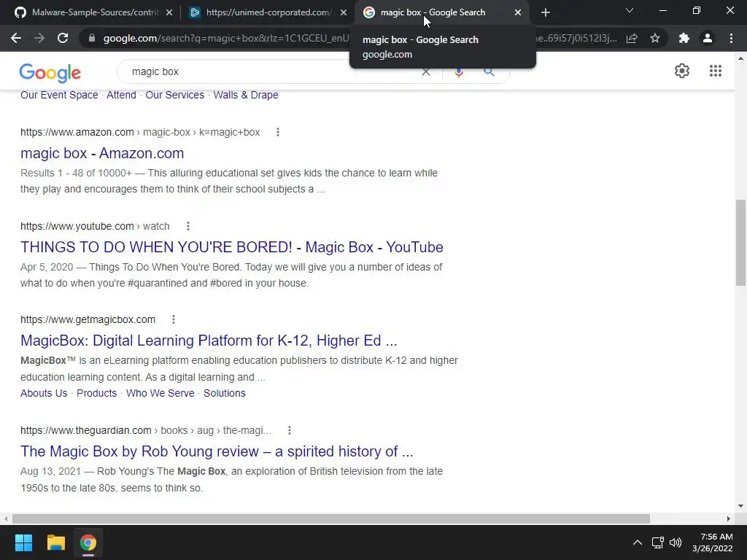The image size is (747, 560).
Task: Click the forward navigation arrow
Action: (39, 38)
